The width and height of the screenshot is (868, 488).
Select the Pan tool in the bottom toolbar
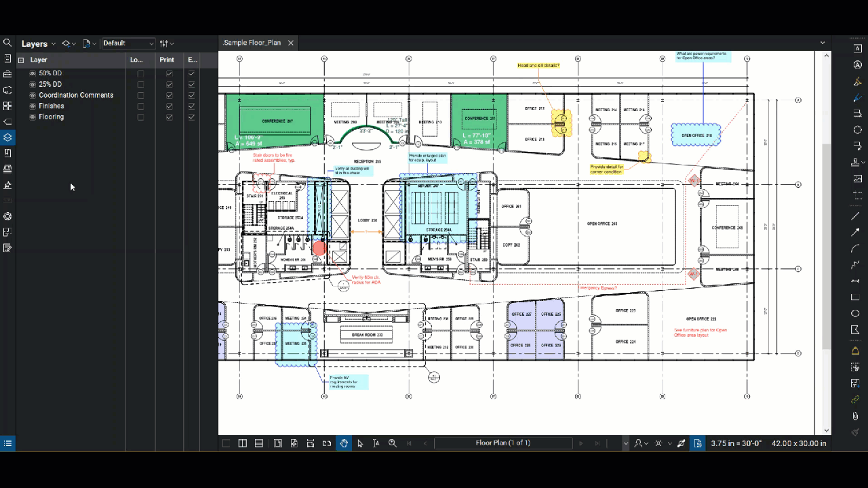coord(344,443)
